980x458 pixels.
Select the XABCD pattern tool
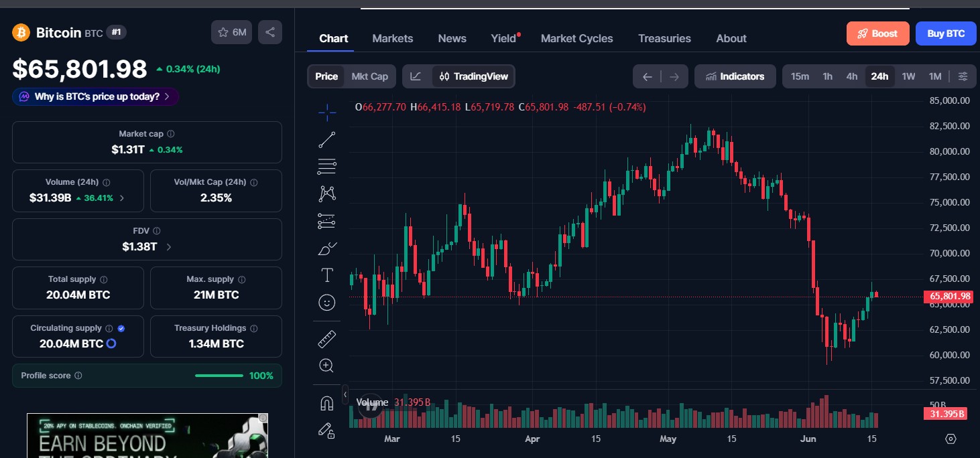[327, 194]
